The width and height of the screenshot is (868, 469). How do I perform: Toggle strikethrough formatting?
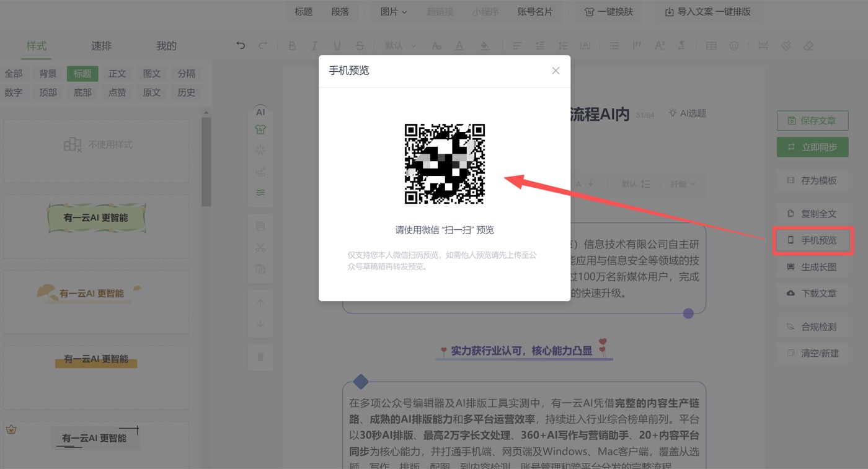tap(360, 46)
